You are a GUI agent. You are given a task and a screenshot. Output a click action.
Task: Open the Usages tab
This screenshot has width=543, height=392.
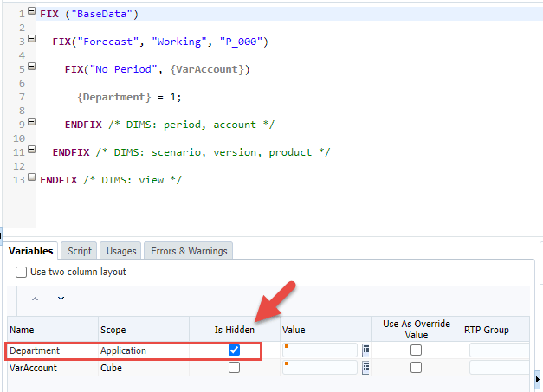click(x=121, y=251)
